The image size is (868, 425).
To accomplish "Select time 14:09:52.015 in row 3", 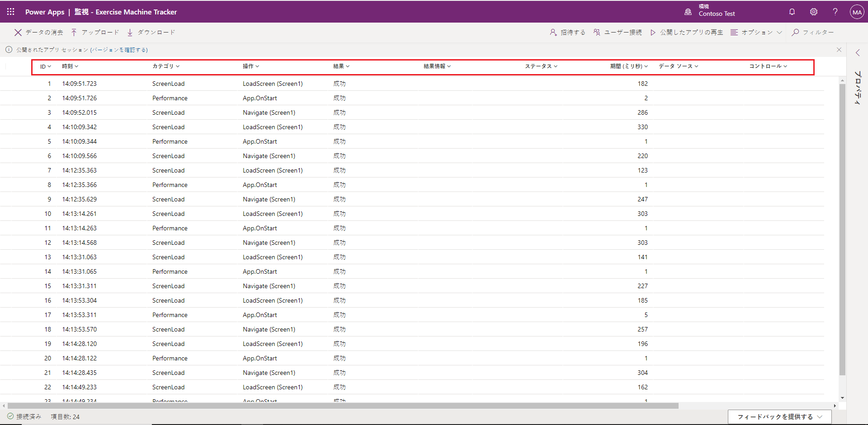I will [x=80, y=112].
